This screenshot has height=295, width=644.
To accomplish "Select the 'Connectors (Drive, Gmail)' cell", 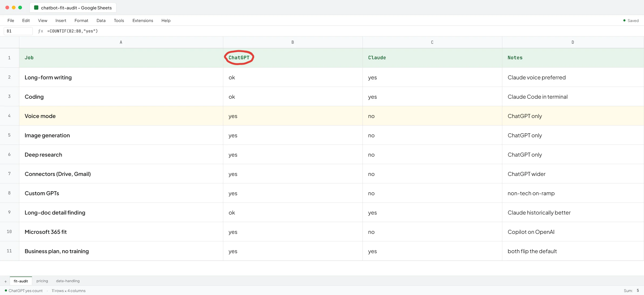I will coord(121,174).
